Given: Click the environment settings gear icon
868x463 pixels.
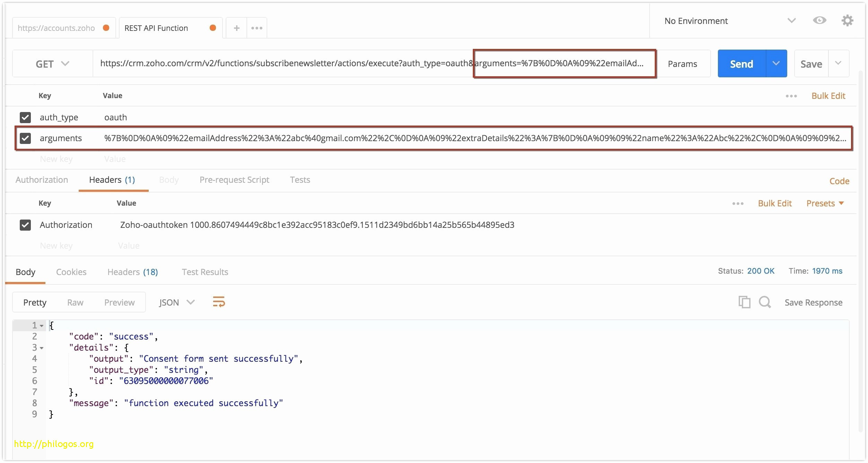Looking at the screenshot, I should coord(847,20).
